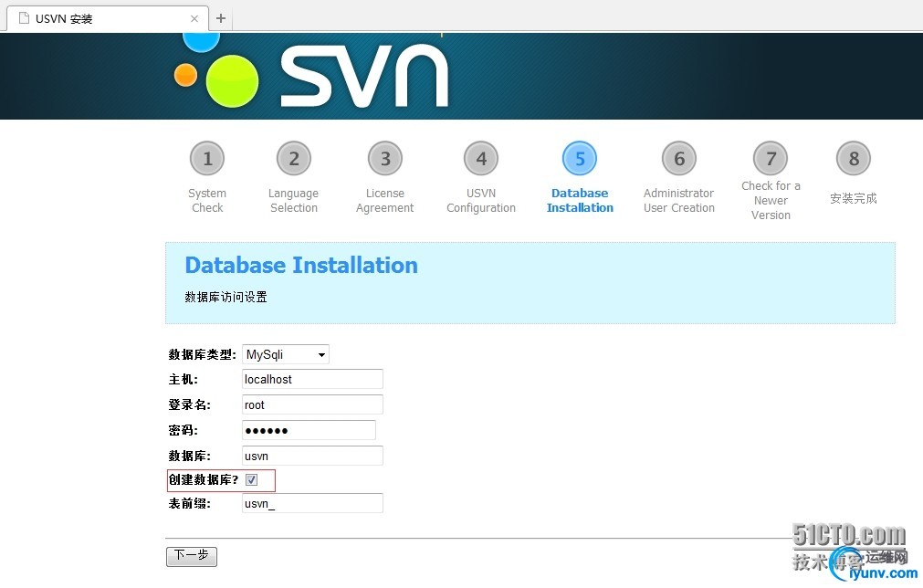Click the 主机 field label
This screenshot has width=923, height=588.
184,380
